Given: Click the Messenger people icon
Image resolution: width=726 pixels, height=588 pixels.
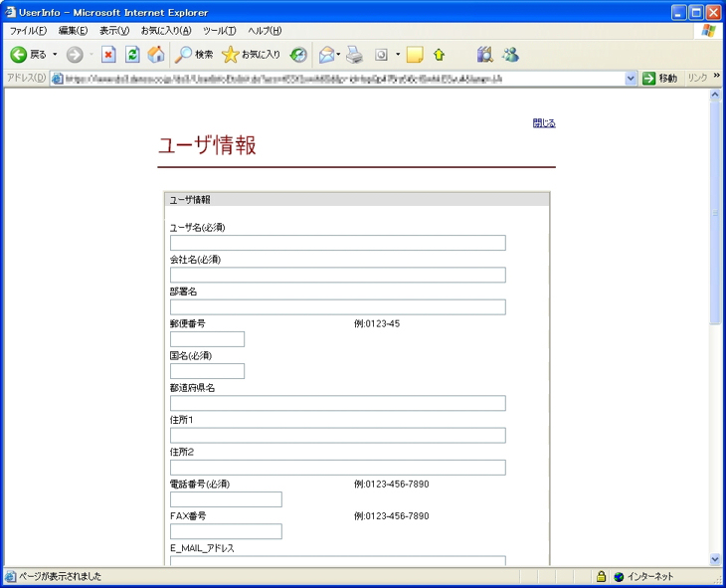Looking at the screenshot, I should coord(510,55).
